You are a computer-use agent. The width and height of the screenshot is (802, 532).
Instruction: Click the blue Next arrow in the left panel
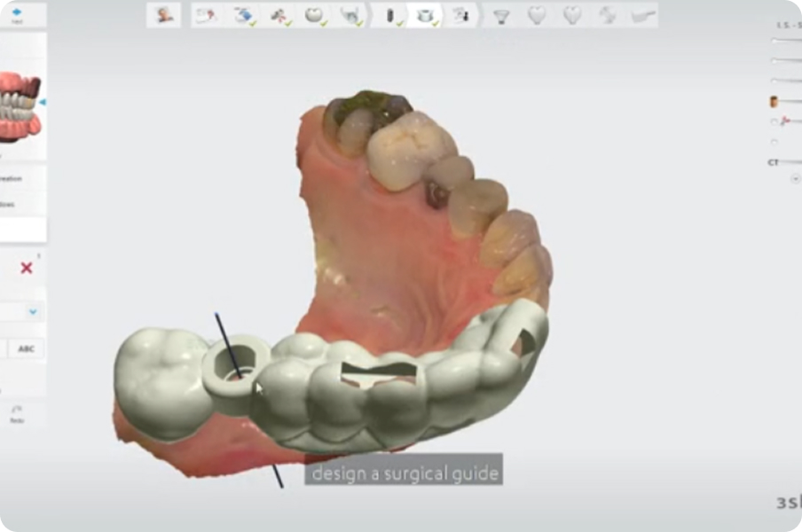(x=17, y=14)
